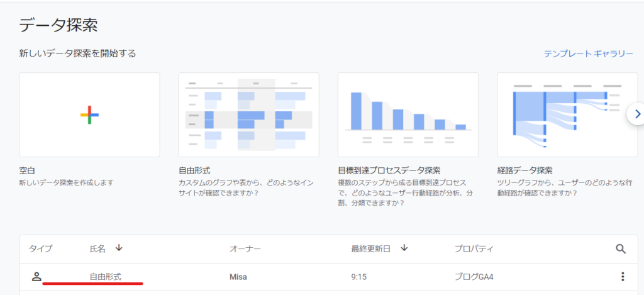Click the プロパティ column header
The image size is (644, 295).
[474, 248]
